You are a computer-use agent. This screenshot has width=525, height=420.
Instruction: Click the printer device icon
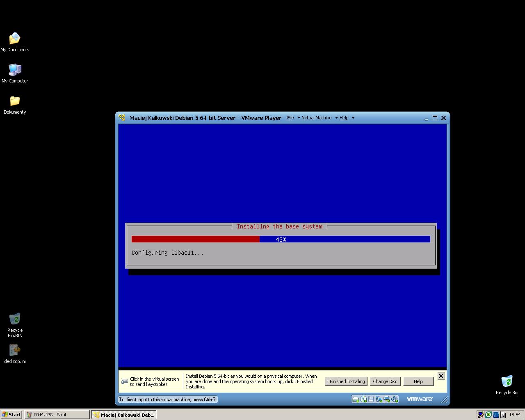(386, 399)
